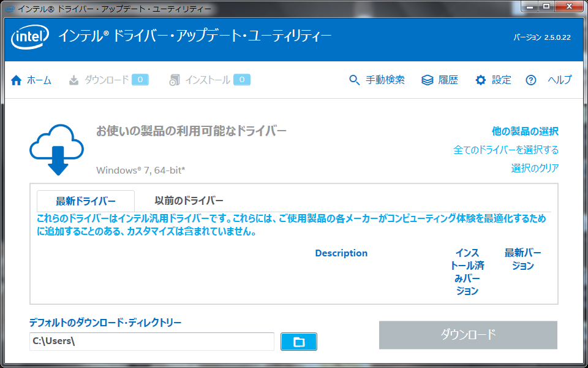Image resolution: width=588 pixels, height=368 pixels.
Task: Click the ダウンロード count badge showing 0
Action: point(140,80)
